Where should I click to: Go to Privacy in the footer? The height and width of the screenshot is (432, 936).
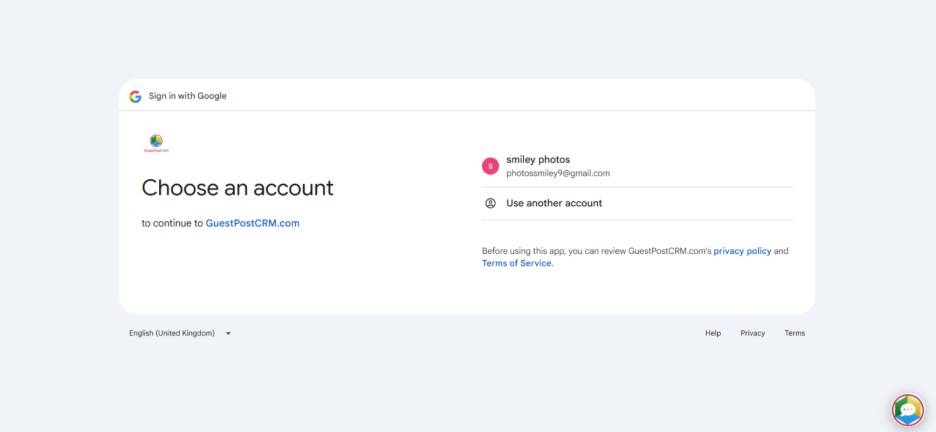753,333
